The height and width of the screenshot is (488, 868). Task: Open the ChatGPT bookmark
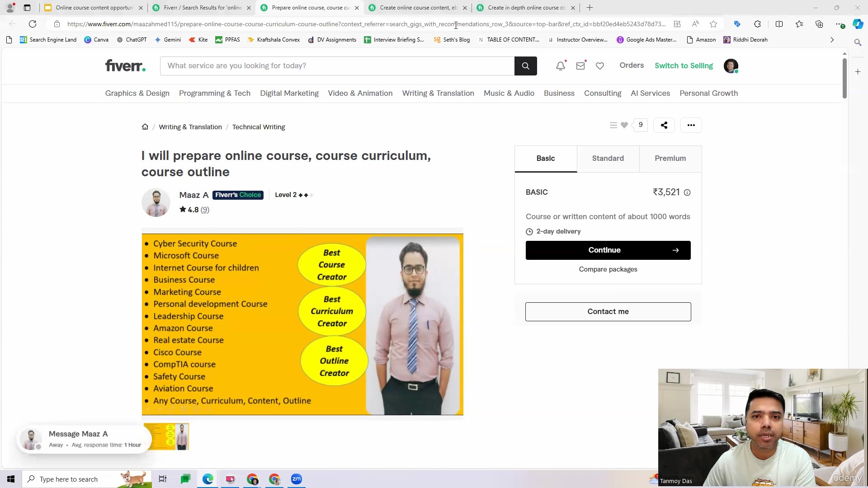[x=132, y=40]
